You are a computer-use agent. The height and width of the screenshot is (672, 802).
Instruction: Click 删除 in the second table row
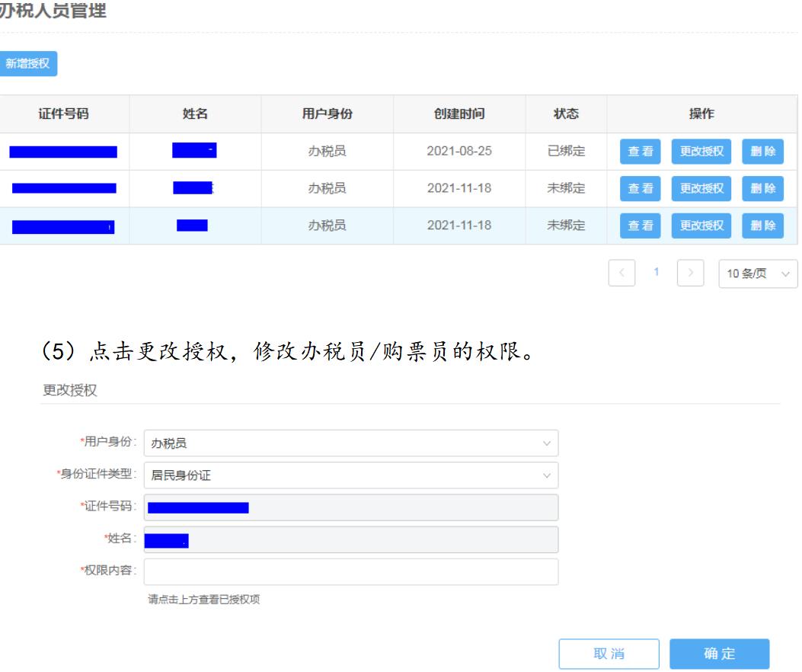(x=762, y=188)
